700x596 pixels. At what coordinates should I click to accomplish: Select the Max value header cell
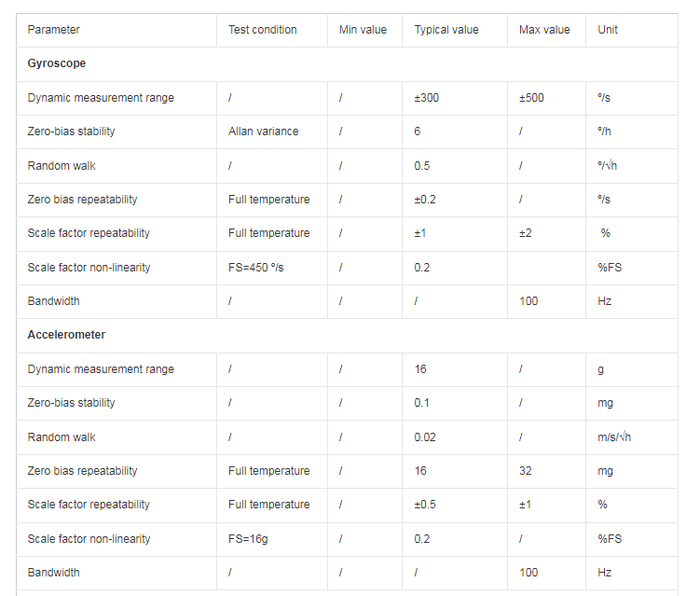546,30
